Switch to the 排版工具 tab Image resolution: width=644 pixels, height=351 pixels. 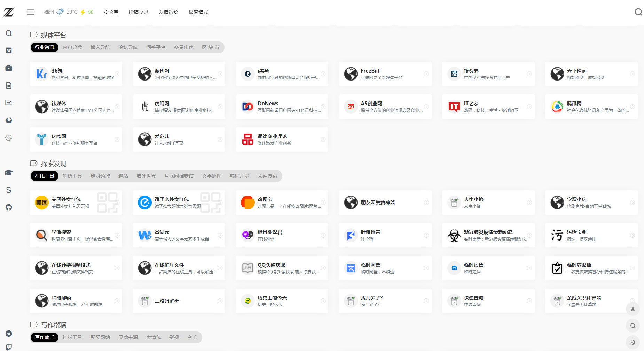tap(72, 337)
